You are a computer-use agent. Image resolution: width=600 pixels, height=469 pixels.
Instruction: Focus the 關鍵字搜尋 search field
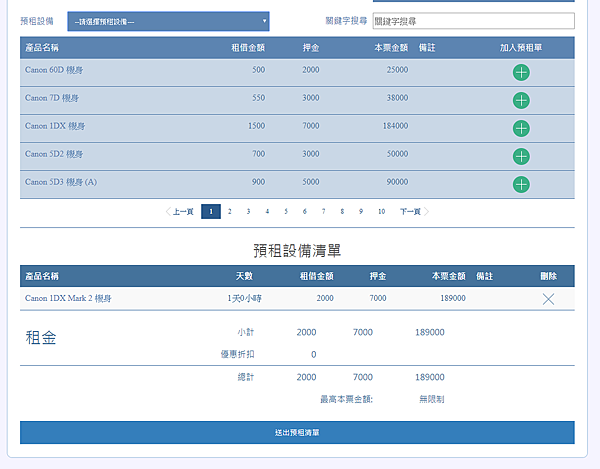click(473, 21)
